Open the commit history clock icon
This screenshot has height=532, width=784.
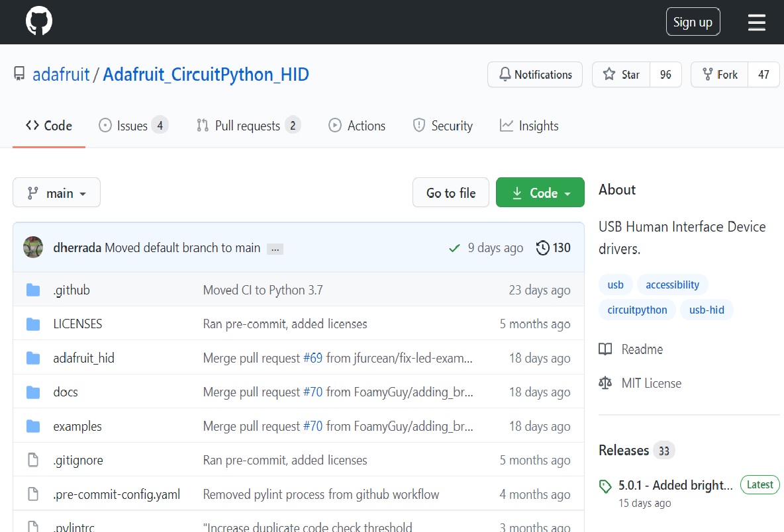(542, 247)
